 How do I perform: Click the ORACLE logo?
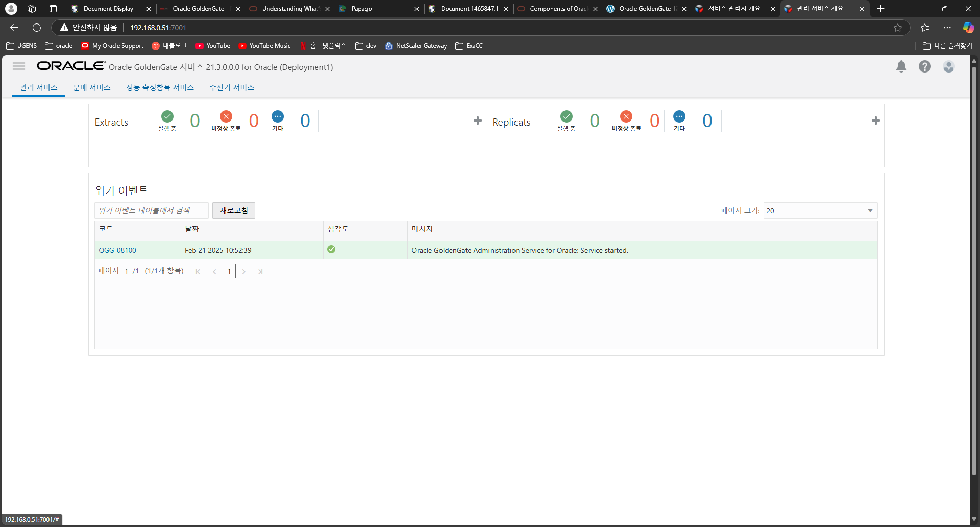point(71,66)
